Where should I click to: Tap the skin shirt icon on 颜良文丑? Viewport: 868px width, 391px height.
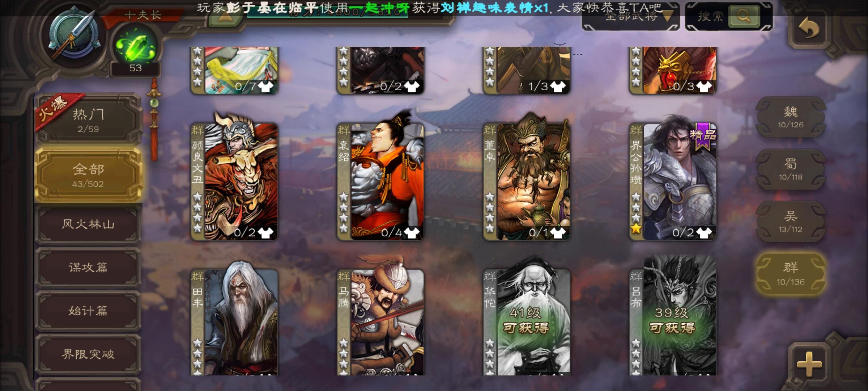(265, 232)
